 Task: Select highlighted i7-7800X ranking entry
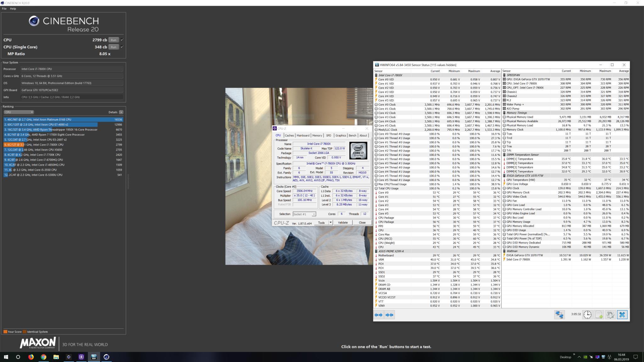point(63,145)
